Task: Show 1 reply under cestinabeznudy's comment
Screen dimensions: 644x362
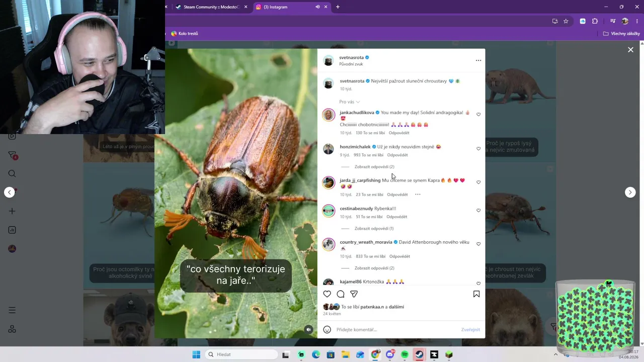Action: pyautogui.click(x=374, y=229)
